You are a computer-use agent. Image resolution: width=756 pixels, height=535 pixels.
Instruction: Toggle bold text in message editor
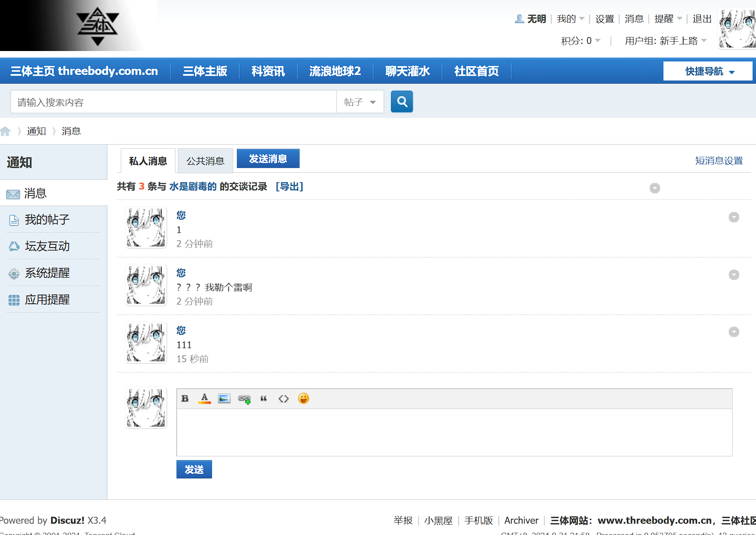pos(185,399)
